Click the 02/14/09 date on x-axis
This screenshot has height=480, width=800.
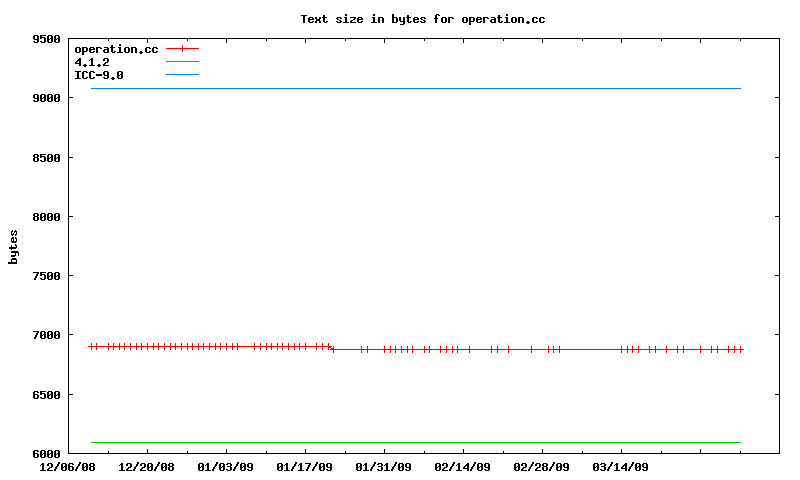click(x=463, y=466)
